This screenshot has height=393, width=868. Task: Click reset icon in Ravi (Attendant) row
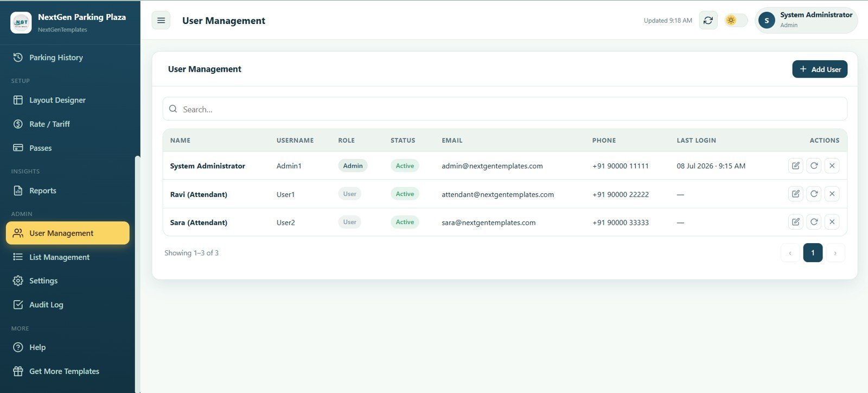814,194
